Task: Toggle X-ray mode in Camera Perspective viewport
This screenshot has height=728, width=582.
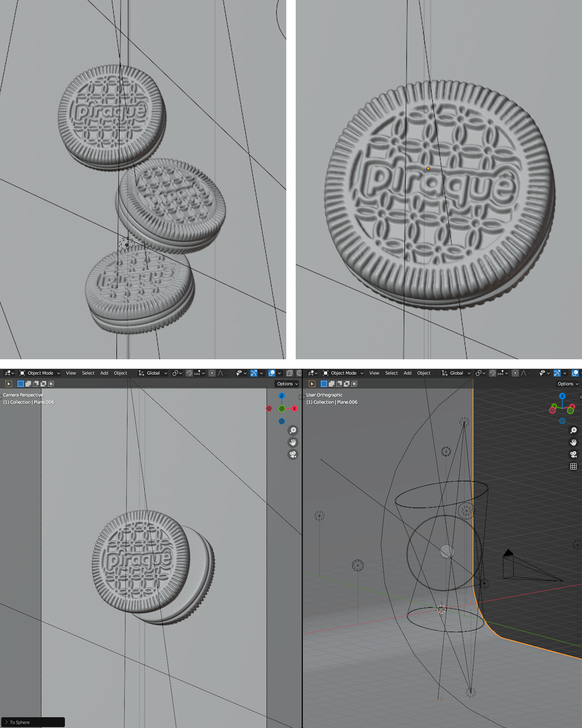Action: tap(290, 373)
